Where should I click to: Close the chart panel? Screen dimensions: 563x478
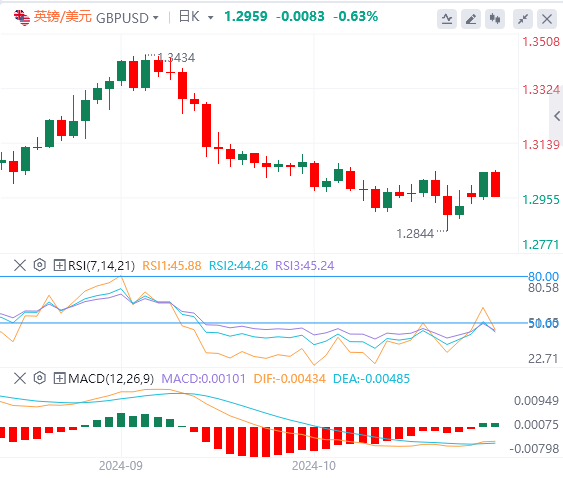coord(547,19)
